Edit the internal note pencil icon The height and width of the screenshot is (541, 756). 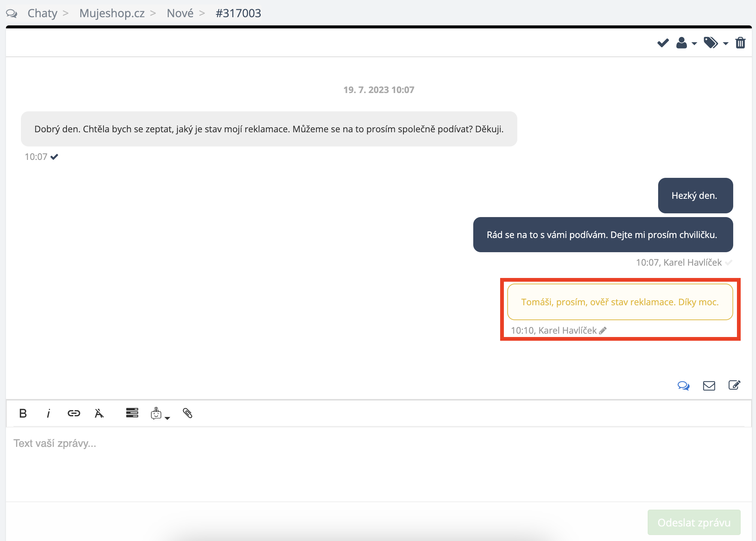pyautogui.click(x=603, y=331)
